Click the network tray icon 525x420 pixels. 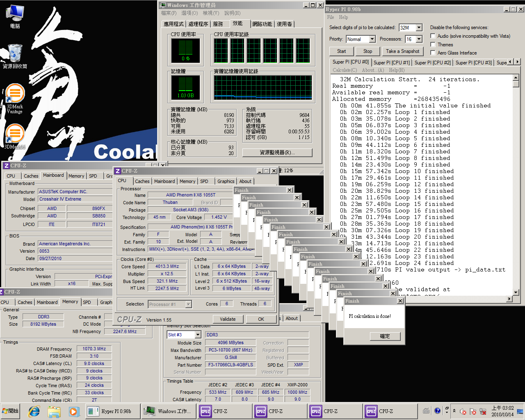(483, 411)
